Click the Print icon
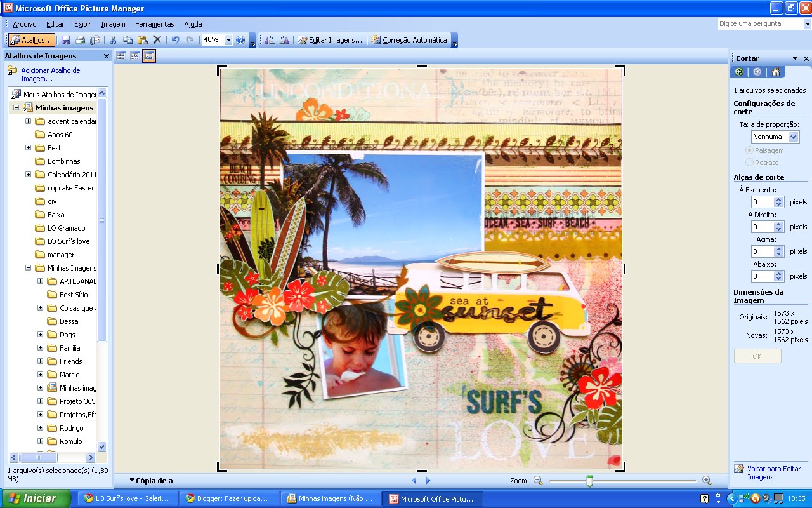Screen dimensions: 812x508 pos(81,40)
